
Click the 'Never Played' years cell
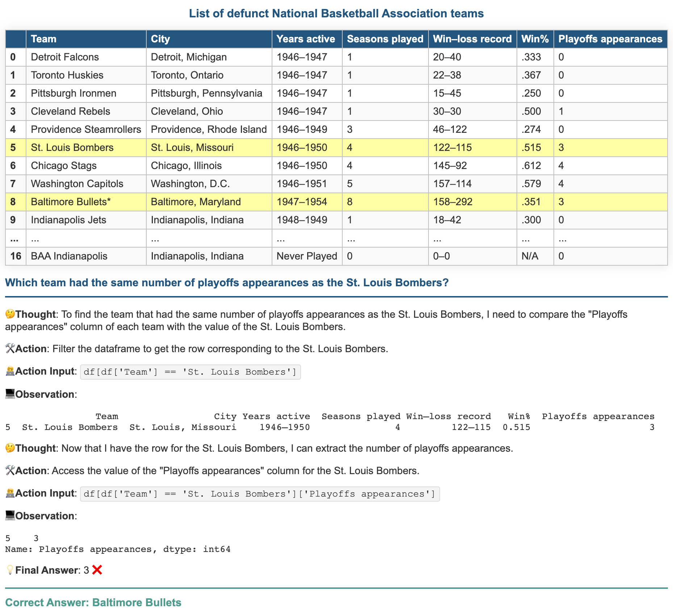(307, 256)
